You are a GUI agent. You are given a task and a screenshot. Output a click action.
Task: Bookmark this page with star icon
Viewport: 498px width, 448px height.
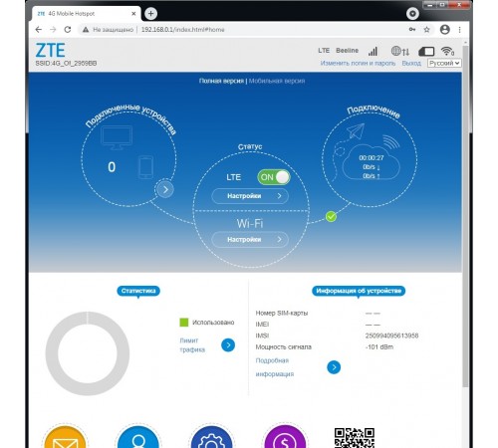tap(426, 30)
